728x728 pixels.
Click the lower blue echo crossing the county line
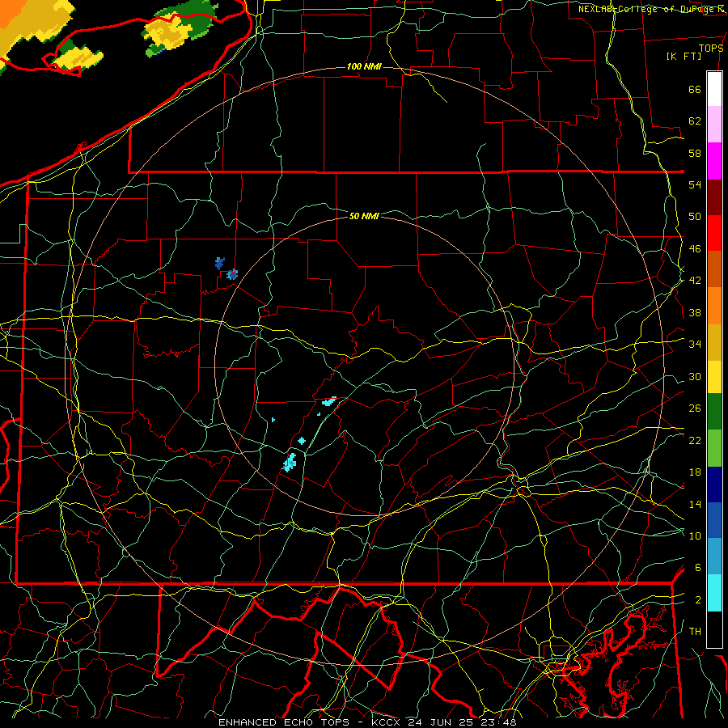coord(232,274)
